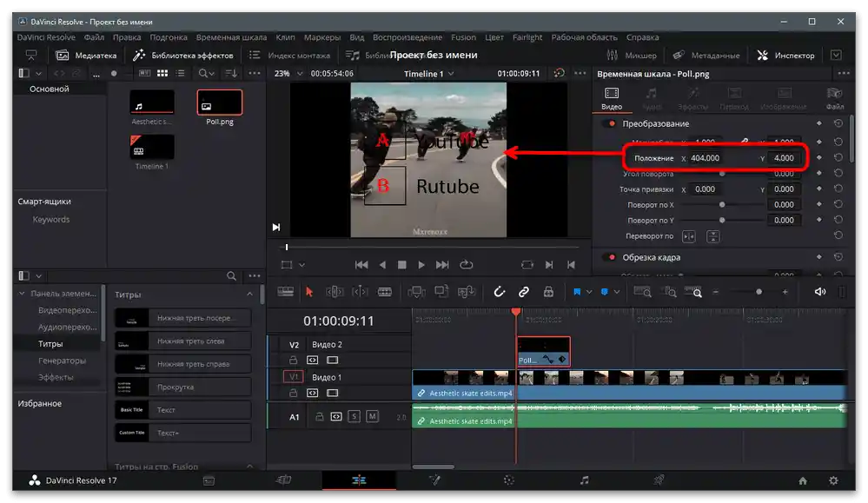Open the flag color dropdown
The width and height of the screenshot is (868, 503).
pyautogui.click(x=589, y=292)
